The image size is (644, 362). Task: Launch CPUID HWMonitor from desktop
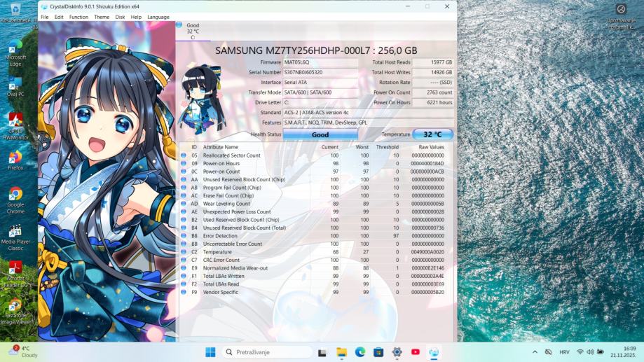(x=15, y=127)
